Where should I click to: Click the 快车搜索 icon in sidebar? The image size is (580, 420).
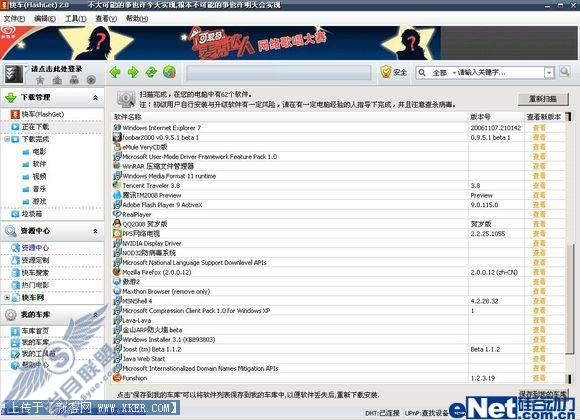pyautogui.click(x=15, y=273)
